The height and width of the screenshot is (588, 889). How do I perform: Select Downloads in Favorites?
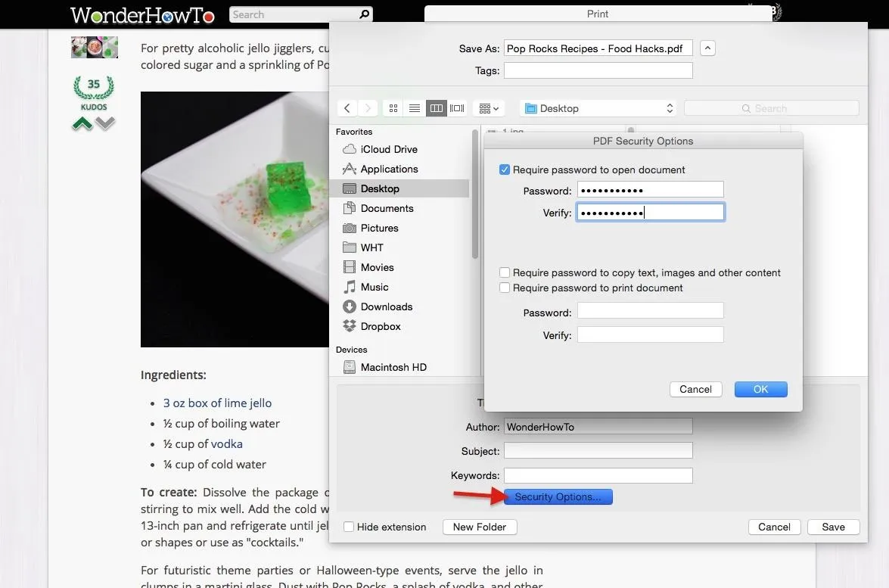coord(386,306)
